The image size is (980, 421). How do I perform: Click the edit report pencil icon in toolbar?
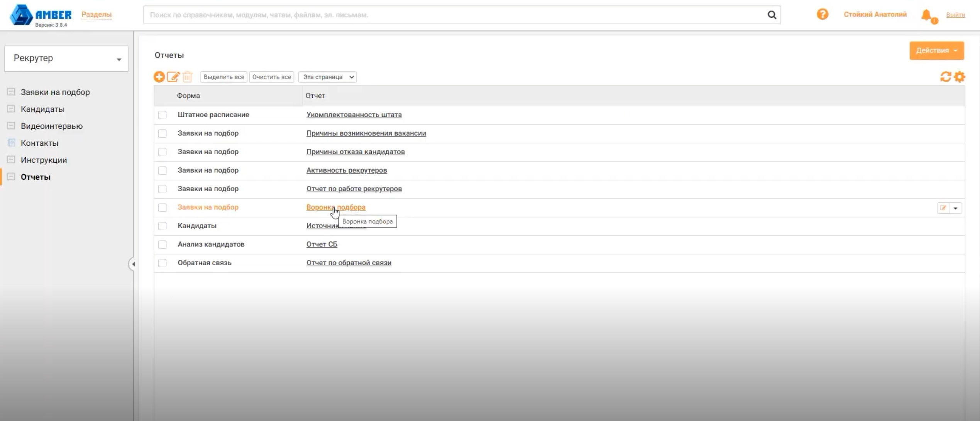point(173,77)
